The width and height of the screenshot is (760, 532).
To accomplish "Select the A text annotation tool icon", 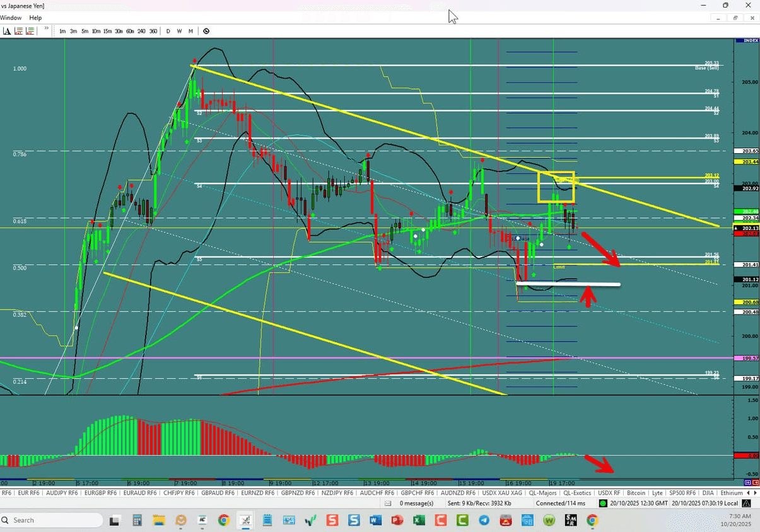I will pyautogui.click(x=7, y=30).
